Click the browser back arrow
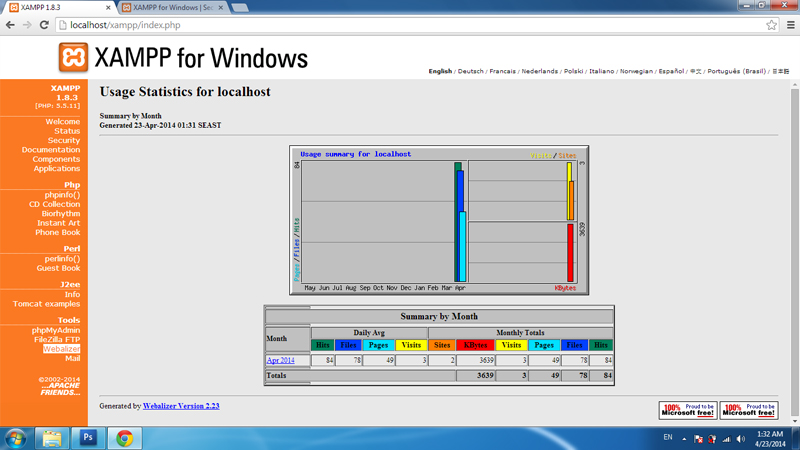The width and height of the screenshot is (800, 450). [x=10, y=25]
